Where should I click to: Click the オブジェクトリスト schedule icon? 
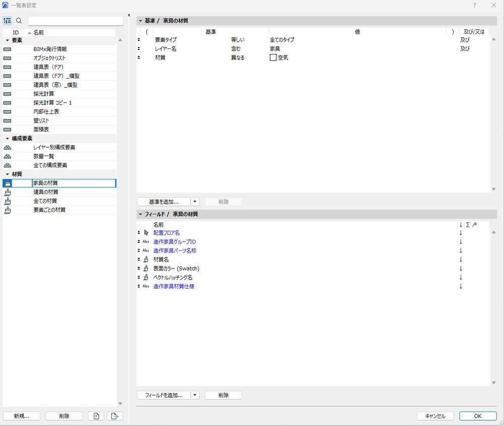click(7, 58)
